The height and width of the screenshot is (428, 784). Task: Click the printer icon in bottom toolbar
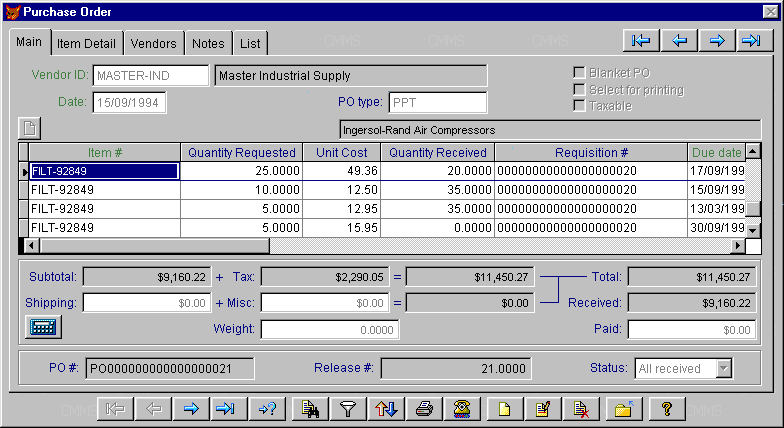[x=424, y=408]
